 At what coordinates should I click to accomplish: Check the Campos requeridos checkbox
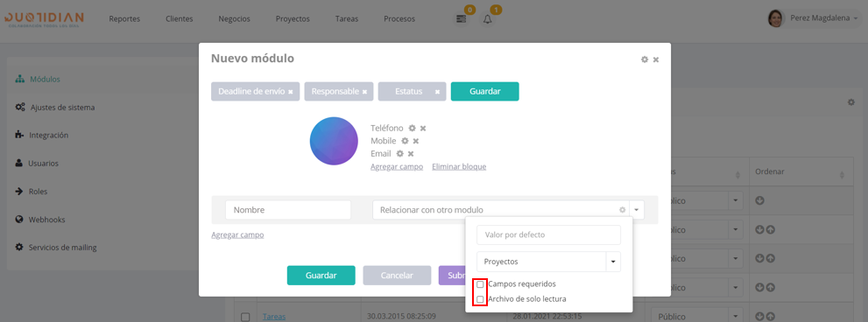pyautogui.click(x=480, y=284)
